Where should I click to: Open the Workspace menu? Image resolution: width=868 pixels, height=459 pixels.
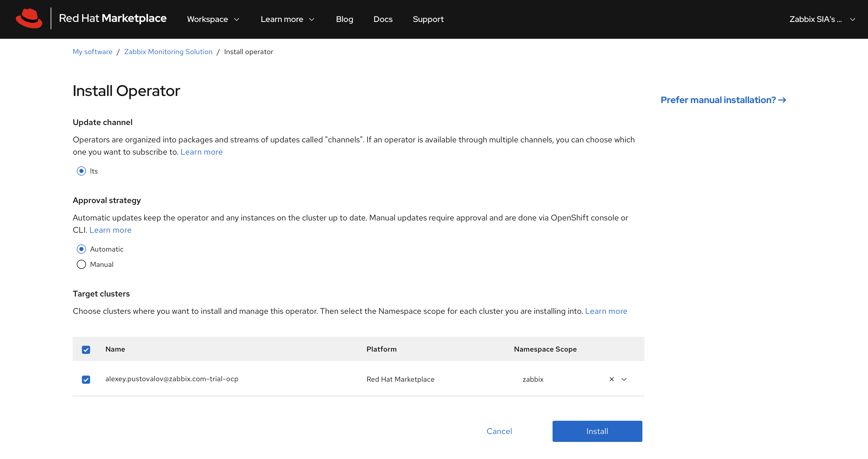pos(213,19)
